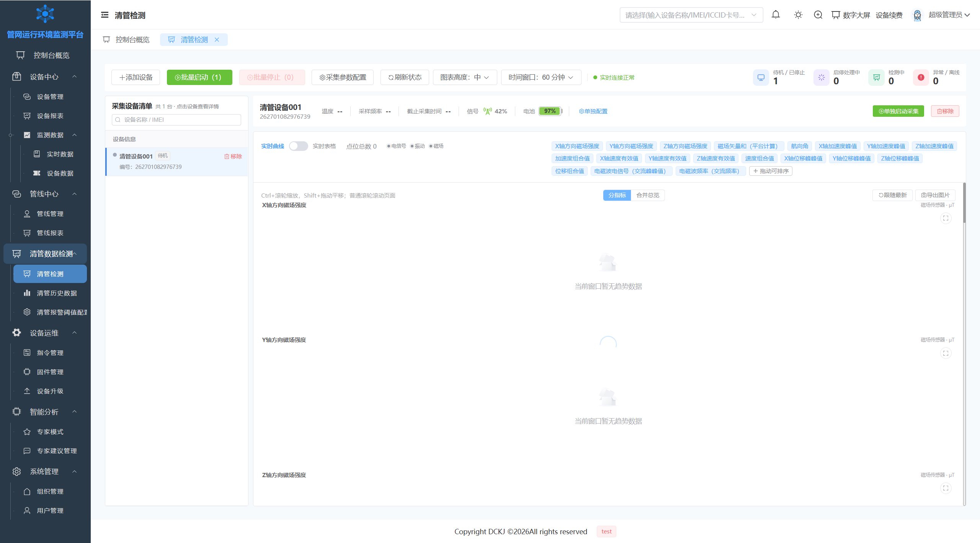Open the 超级管理员 user menu

(949, 15)
